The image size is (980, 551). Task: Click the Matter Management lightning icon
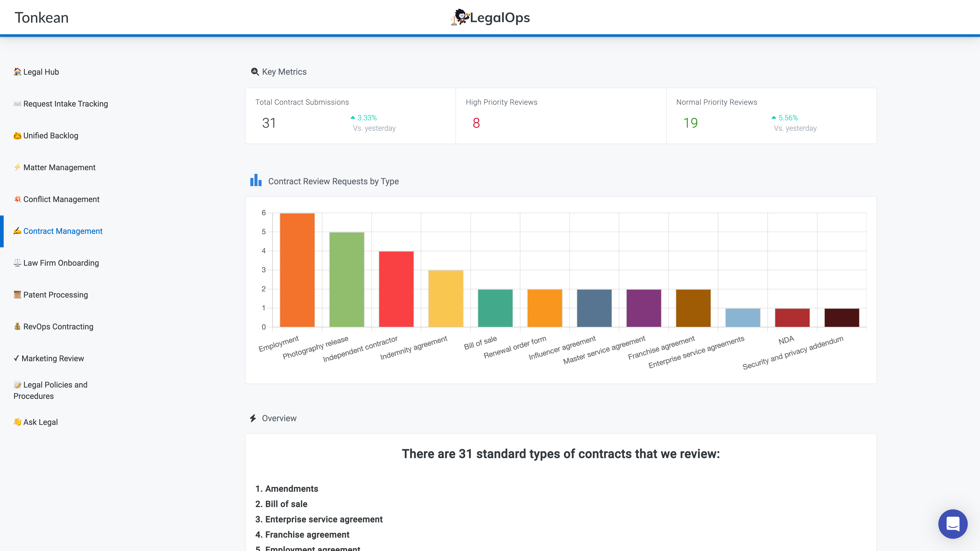tap(17, 167)
